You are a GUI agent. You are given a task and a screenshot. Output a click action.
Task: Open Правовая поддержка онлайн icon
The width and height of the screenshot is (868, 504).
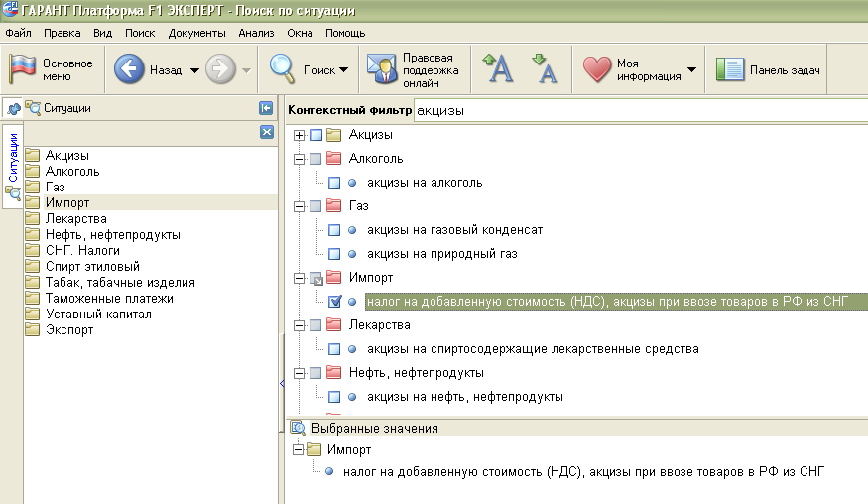tap(381, 69)
